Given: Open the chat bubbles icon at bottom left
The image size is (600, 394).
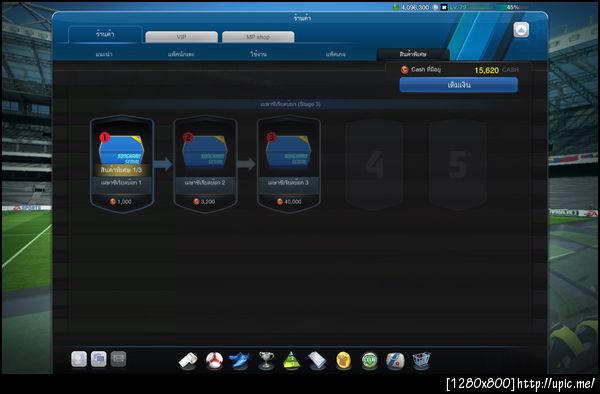Looking at the screenshot, I should 99,360.
